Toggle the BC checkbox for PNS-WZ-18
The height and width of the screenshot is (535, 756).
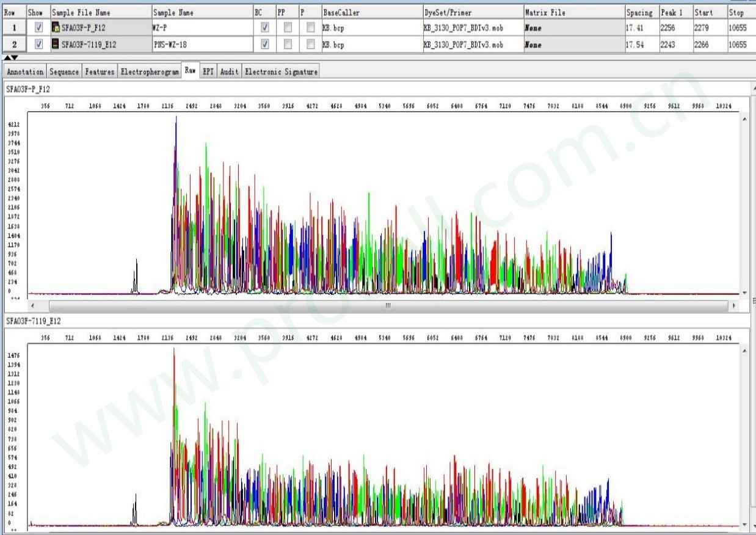point(264,44)
